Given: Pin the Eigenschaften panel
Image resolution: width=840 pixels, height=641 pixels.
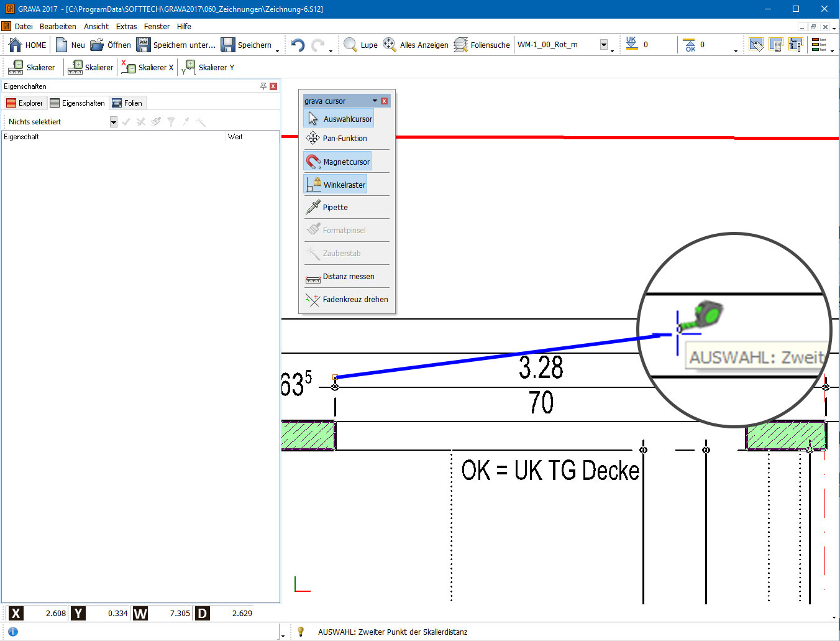Looking at the screenshot, I should click(x=263, y=86).
